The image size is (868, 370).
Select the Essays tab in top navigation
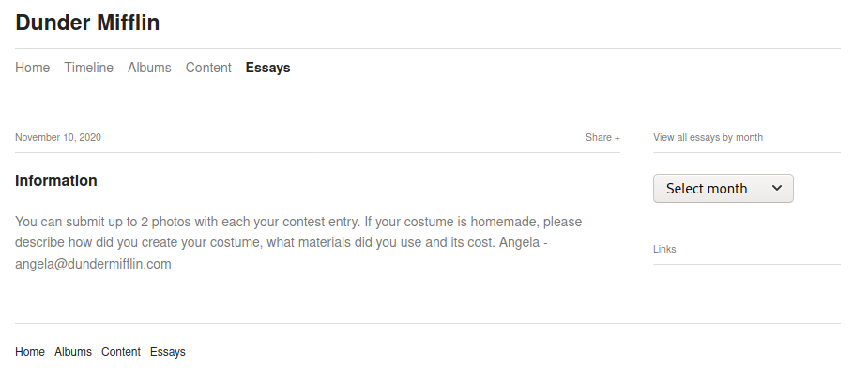(x=268, y=68)
